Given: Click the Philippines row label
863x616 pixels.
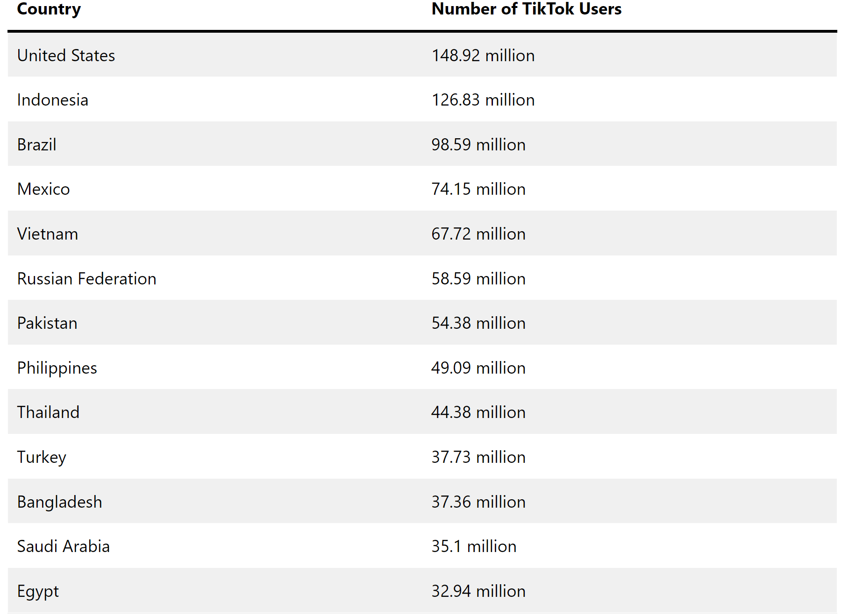Looking at the screenshot, I should point(57,368).
